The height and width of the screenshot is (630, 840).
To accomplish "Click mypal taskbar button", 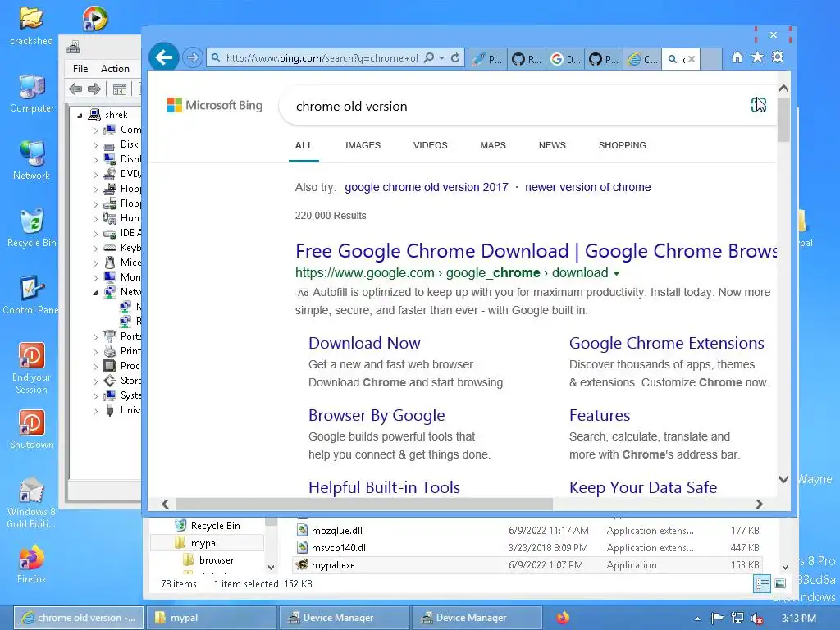I will pos(212,618).
